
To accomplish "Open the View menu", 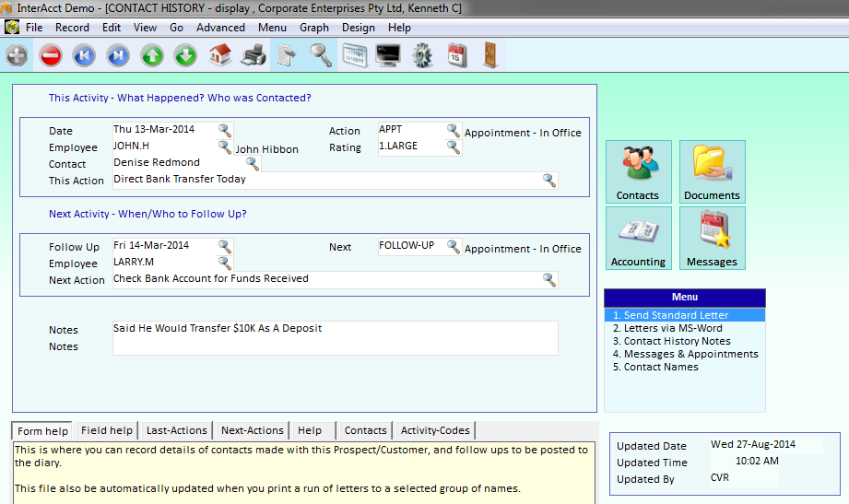I will (x=145, y=28).
